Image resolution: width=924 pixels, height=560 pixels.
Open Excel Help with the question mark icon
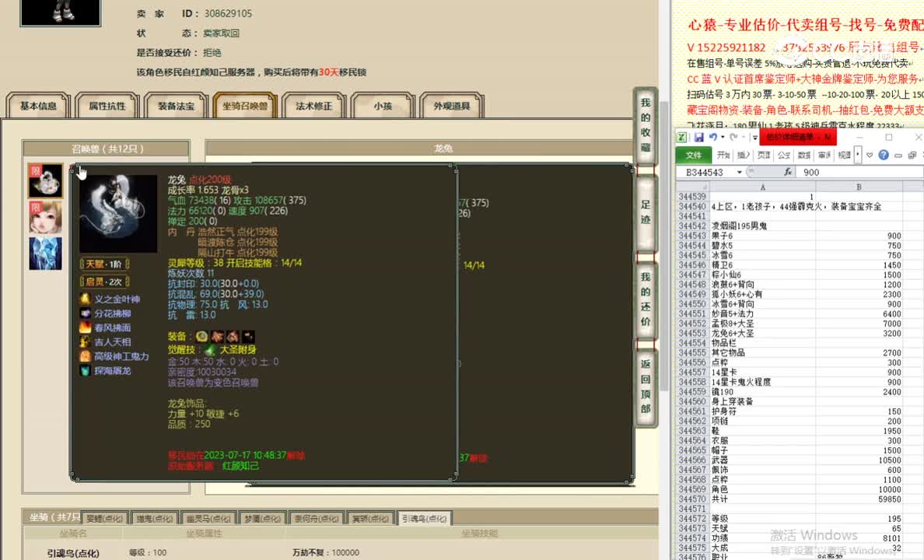(883, 155)
